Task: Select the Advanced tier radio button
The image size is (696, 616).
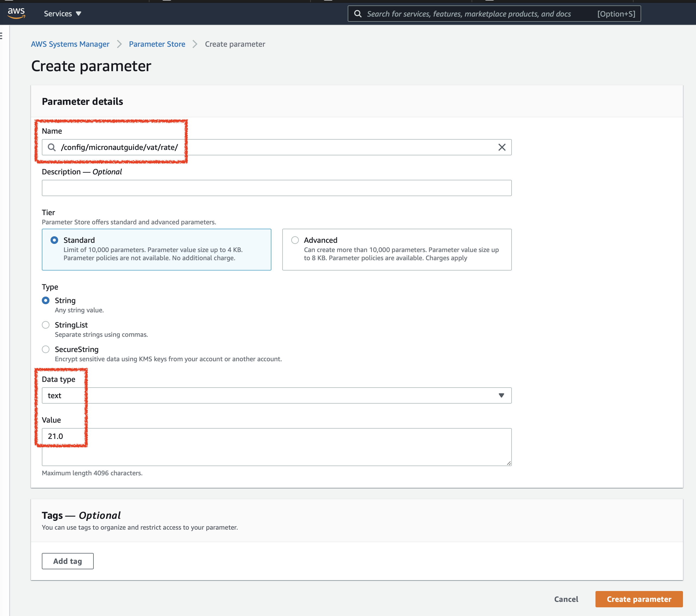Action: coord(294,240)
